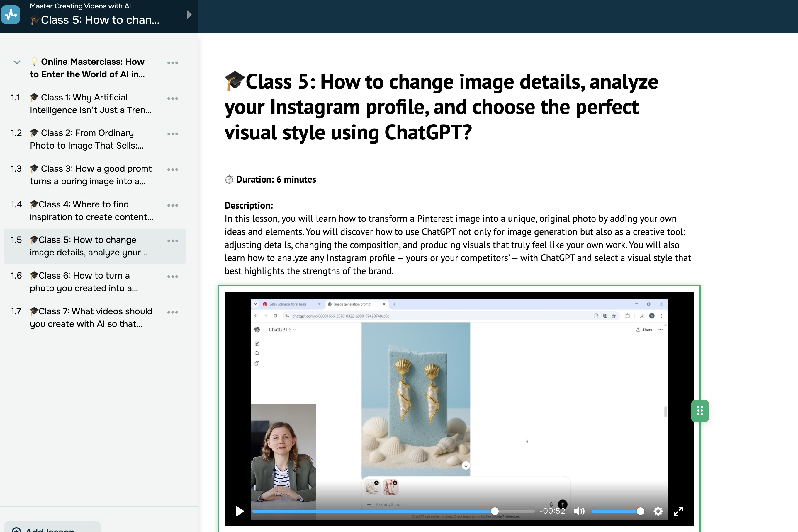Click the earrings image in video

point(416,399)
